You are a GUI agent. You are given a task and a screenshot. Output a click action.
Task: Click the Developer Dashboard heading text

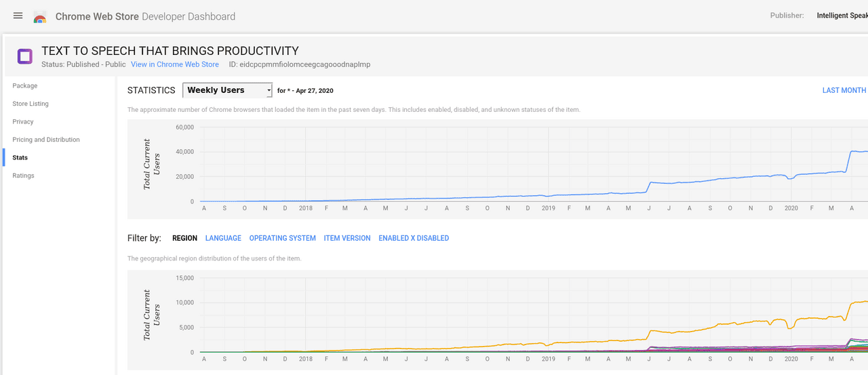click(189, 16)
